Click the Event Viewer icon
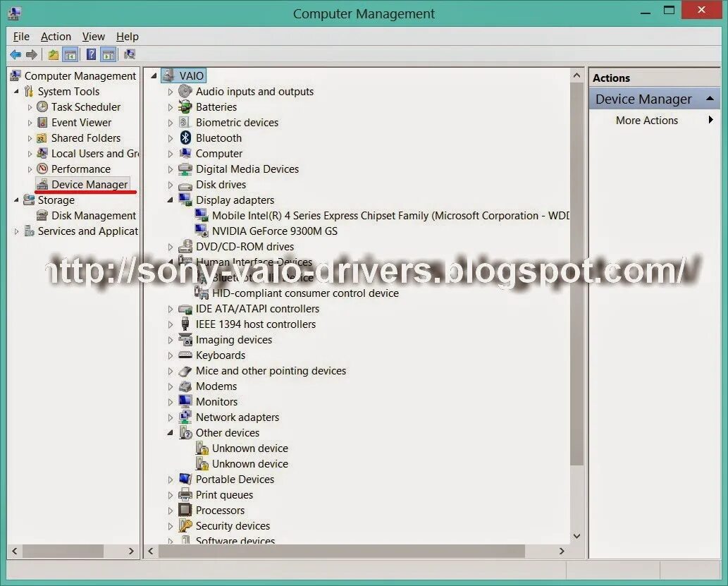The image size is (728, 586). tap(42, 122)
